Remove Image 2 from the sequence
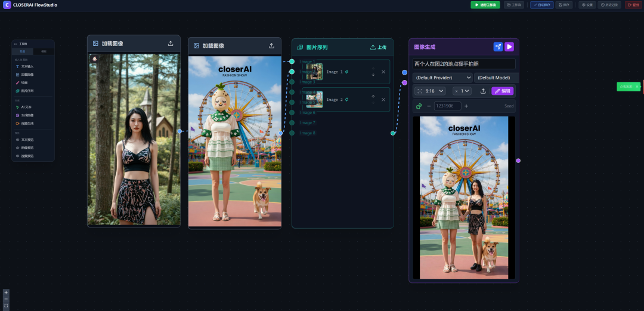Image resolution: width=644 pixels, height=311 pixels. click(383, 100)
